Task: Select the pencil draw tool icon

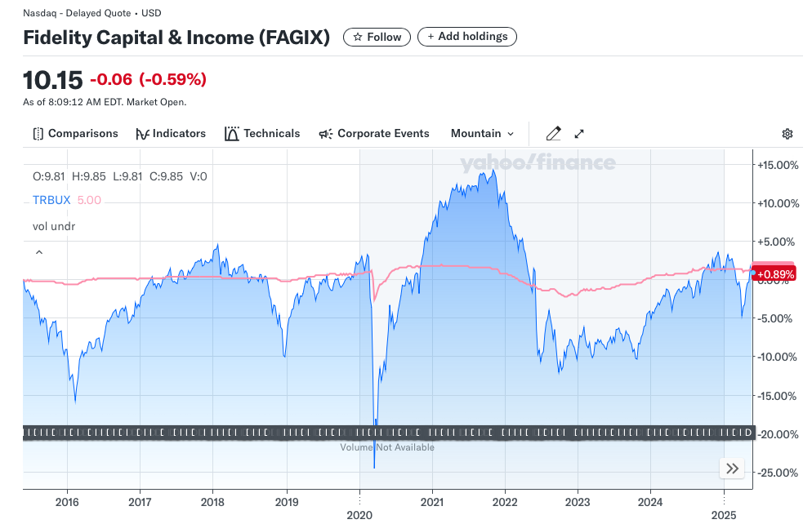Action: pos(553,134)
